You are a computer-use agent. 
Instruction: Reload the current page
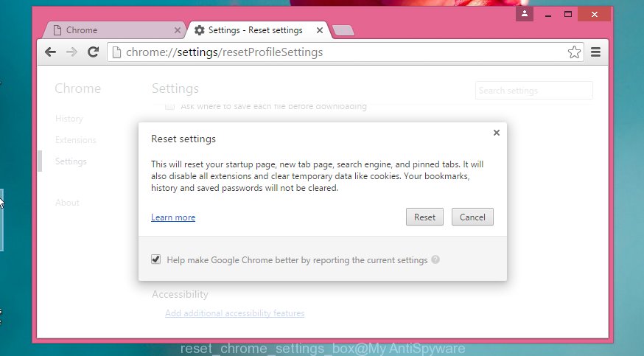pyautogui.click(x=94, y=52)
